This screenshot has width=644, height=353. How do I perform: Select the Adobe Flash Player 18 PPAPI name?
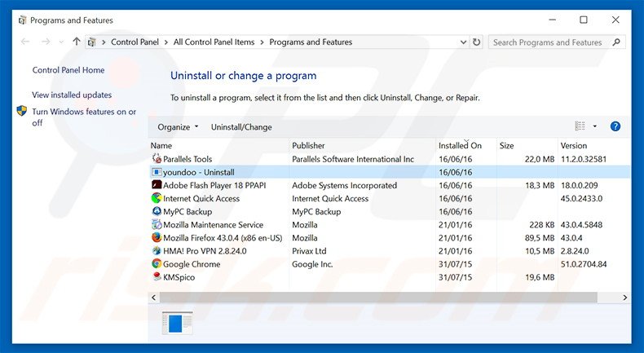(214, 185)
